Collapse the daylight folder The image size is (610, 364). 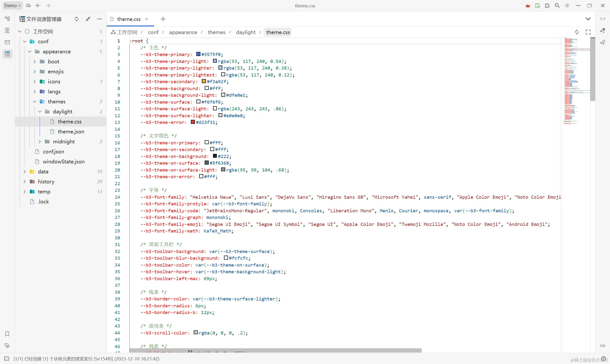point(40,111)
